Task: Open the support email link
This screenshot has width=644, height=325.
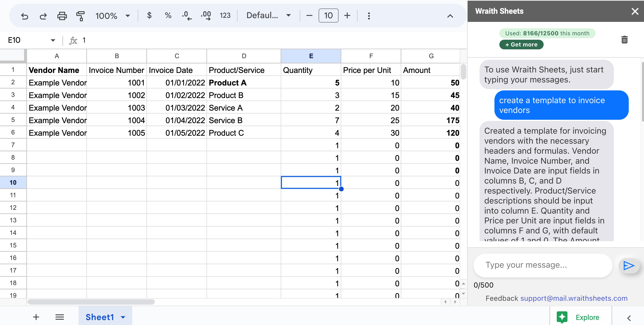Action: 574,298
